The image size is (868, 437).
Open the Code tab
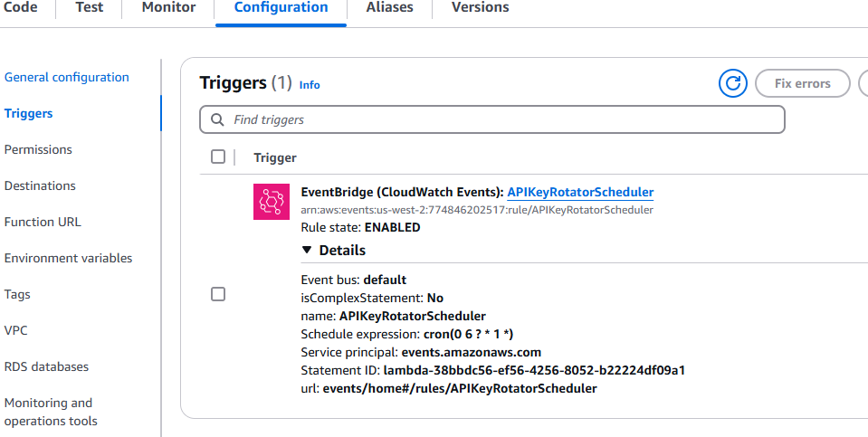(21, 8)
